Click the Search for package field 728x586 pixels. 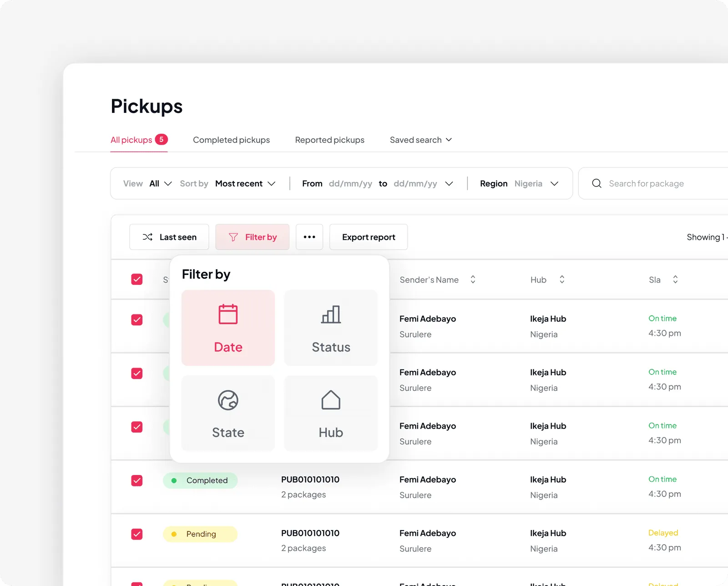pyautogui.click(x=653, y=183)
